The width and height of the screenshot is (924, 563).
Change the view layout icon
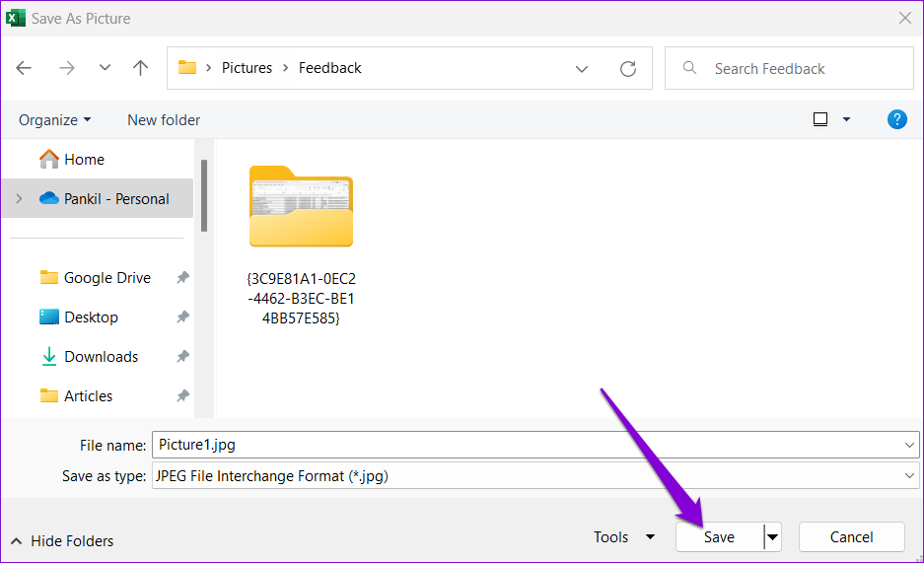[x=820, y=119]
